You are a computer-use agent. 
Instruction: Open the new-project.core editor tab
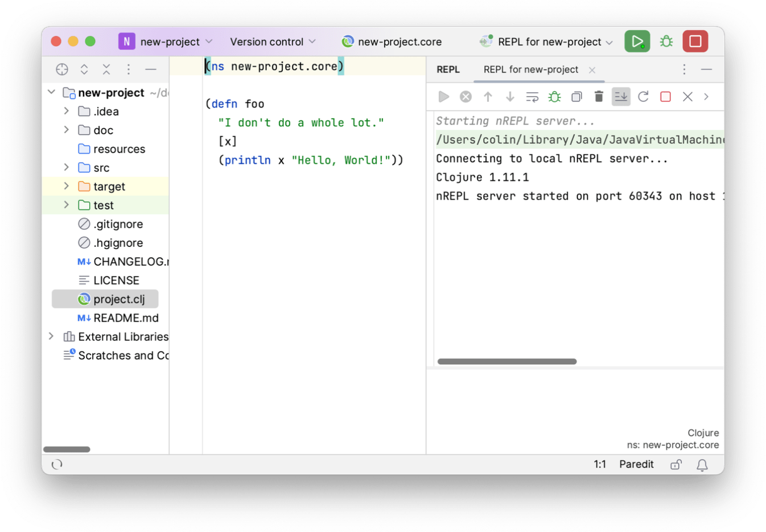[392, 42]
